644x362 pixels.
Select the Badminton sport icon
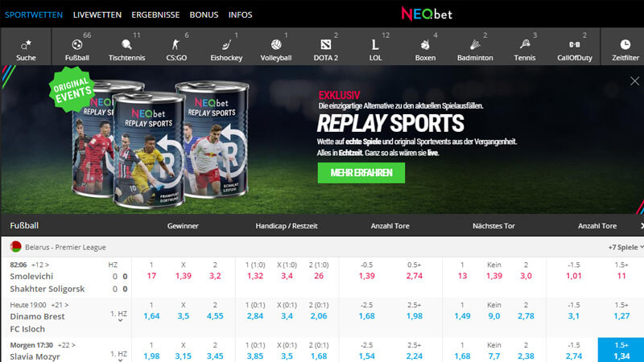pos(475,47)
